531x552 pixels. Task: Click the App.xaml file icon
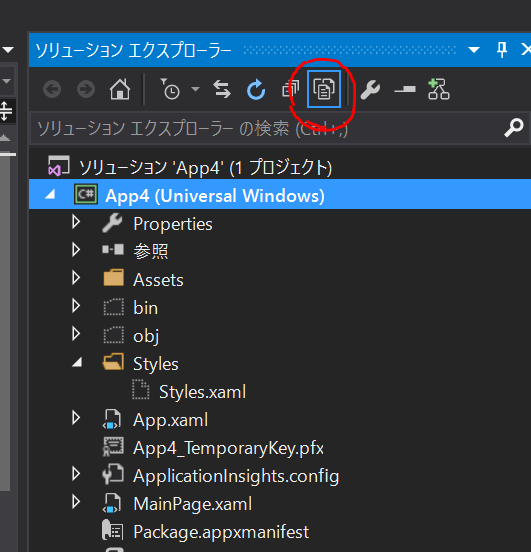tap(112, 419)
